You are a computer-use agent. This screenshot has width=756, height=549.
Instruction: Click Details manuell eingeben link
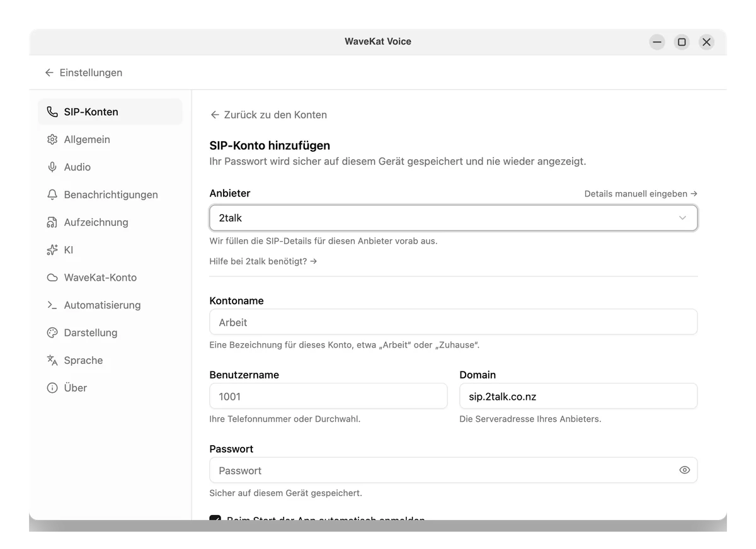click(x=641, y=194)
